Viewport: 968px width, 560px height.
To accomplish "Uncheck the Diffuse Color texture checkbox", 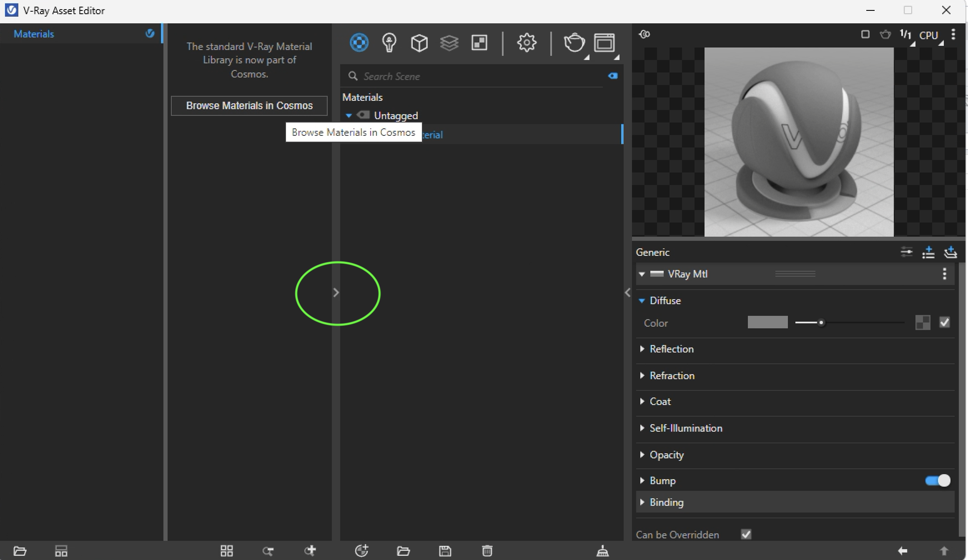I will (x=944, y=322).
